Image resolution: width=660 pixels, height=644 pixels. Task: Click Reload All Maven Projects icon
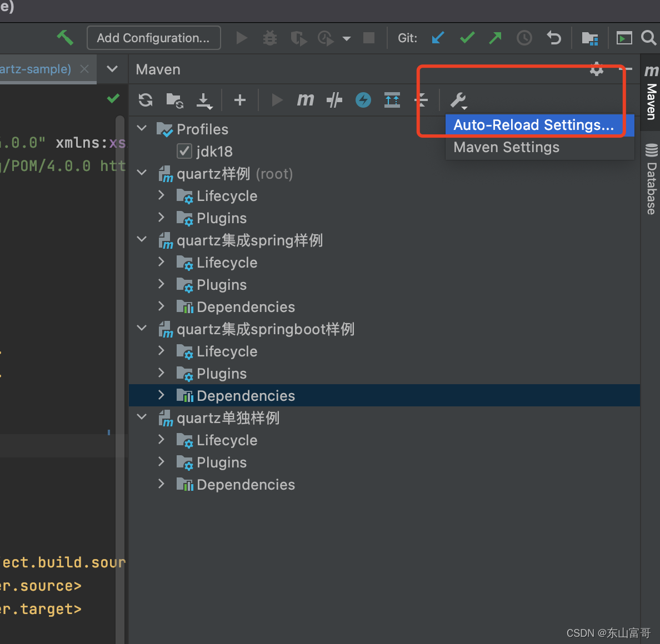146,100
